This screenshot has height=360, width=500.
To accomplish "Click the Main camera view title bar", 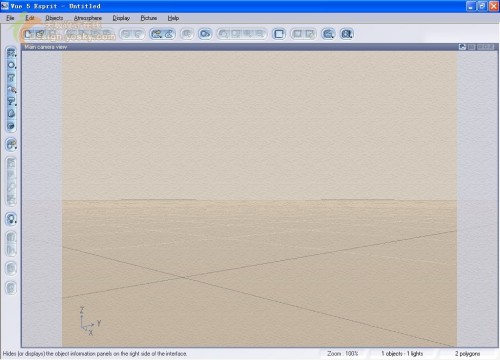I will [240, 47].
